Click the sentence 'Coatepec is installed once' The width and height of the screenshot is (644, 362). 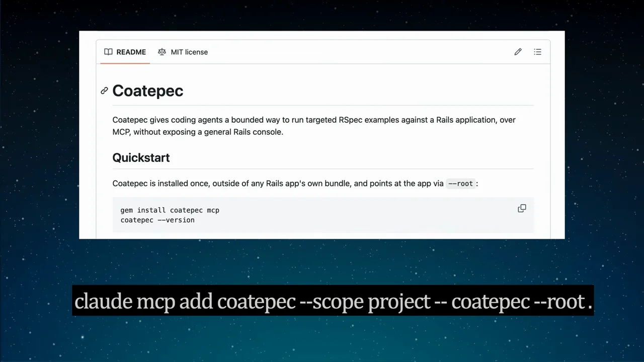point(295,184)
